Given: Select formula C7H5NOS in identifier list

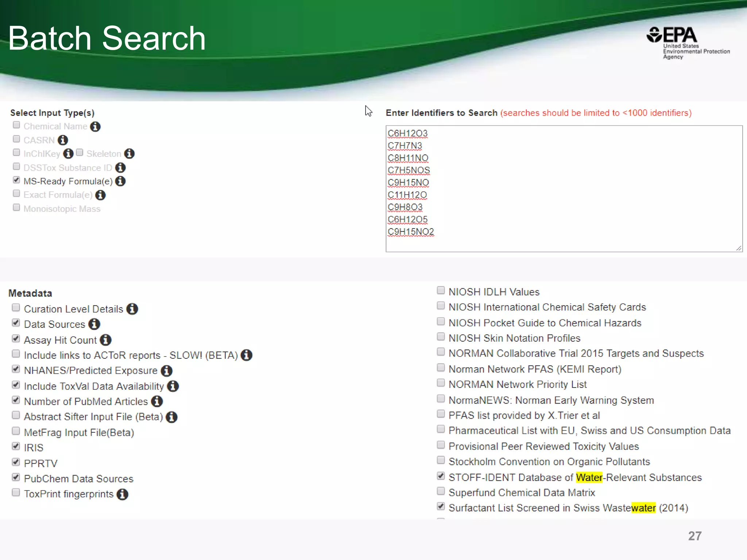Looking at the screenshot, I should (x=409, y=170).
